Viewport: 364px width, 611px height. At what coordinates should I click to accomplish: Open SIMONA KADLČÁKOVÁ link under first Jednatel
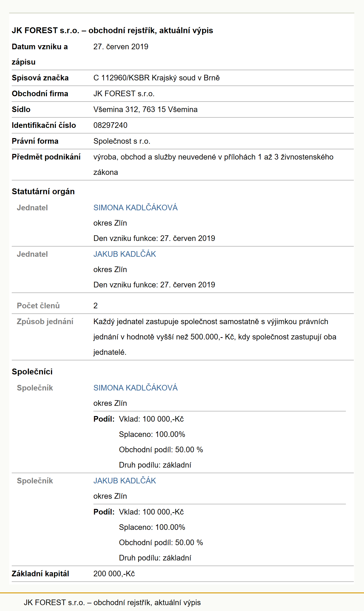[135, 207]
